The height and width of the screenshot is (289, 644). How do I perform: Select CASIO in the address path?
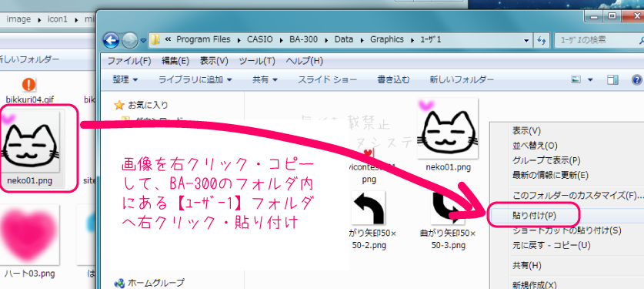click(259, 40)
